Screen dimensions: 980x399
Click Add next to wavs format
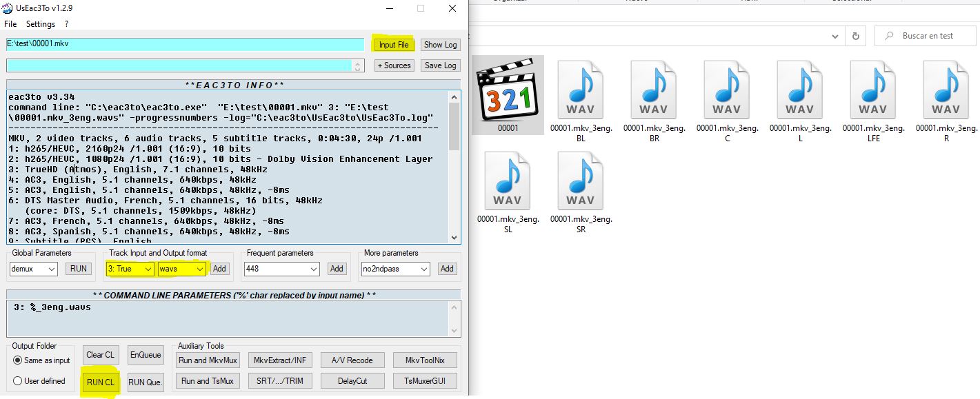click(x=219, y=269)
